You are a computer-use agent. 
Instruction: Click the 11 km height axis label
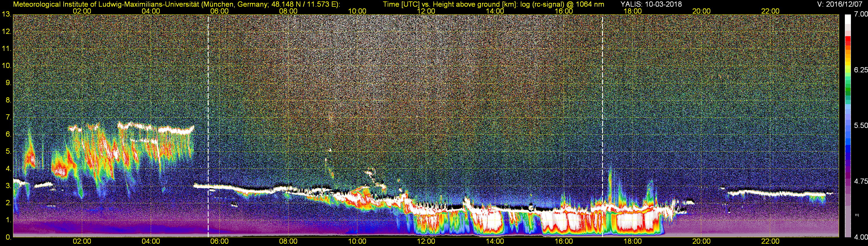pyautogui.click(x=6, y=49)
